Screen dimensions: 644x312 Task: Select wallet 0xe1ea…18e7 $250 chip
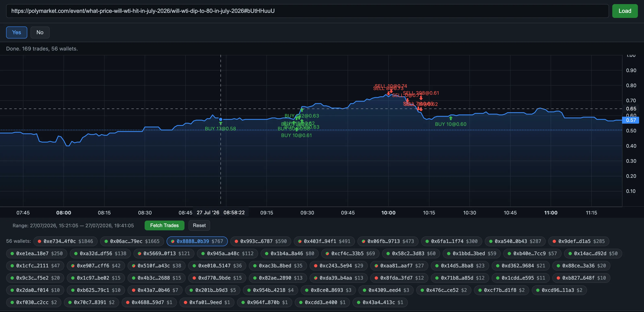(36, 254)
